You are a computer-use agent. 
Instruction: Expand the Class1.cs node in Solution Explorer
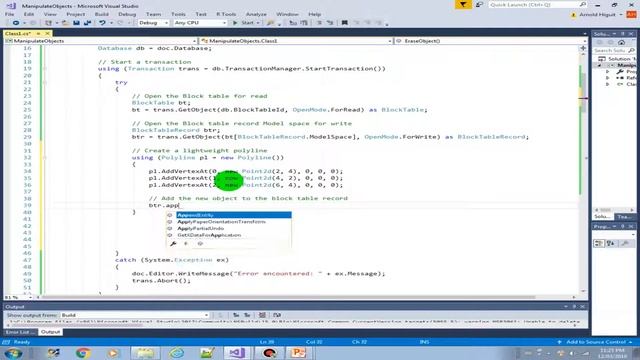pos(608,84)
